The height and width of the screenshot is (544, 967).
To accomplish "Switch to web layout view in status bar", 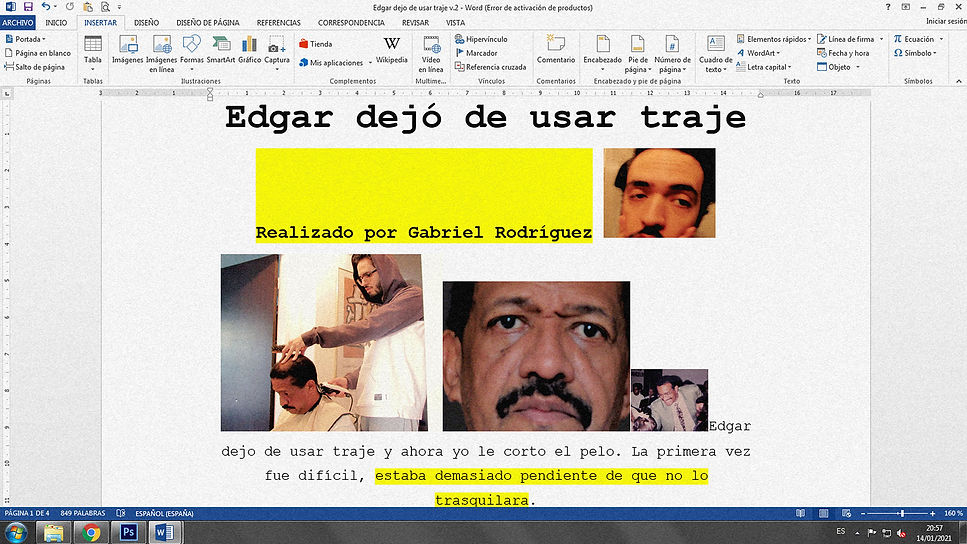I will click(x=846, y=513).
